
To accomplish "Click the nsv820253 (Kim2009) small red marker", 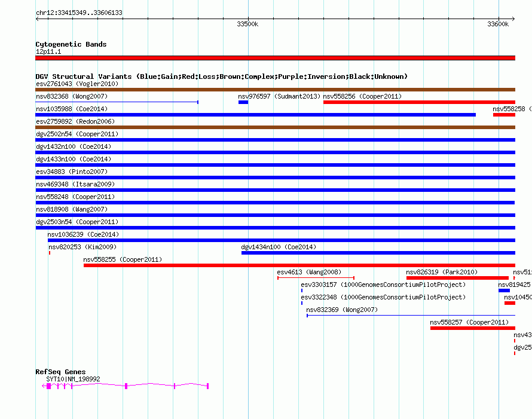I will (50, 253).
